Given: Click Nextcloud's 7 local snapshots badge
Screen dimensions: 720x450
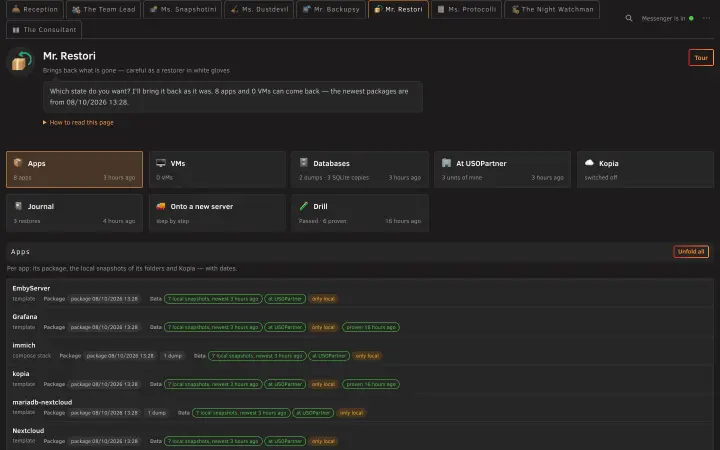Looking at the screenshot, I should (x=213, y=441).
